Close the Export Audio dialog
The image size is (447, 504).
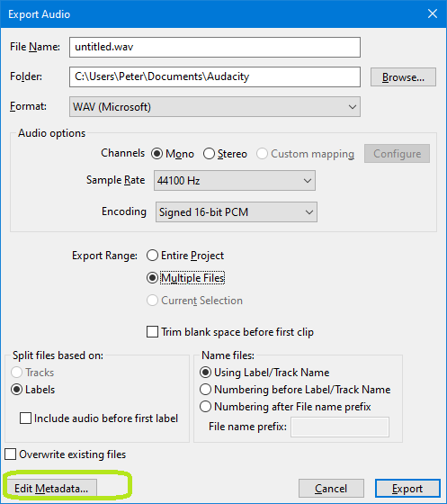coord(433,13)
